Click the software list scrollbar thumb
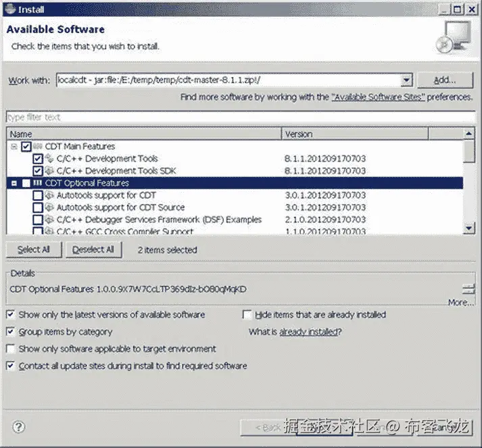Image resolution: width=482 pixels, height=448 pixels. (x=468, y=151)
